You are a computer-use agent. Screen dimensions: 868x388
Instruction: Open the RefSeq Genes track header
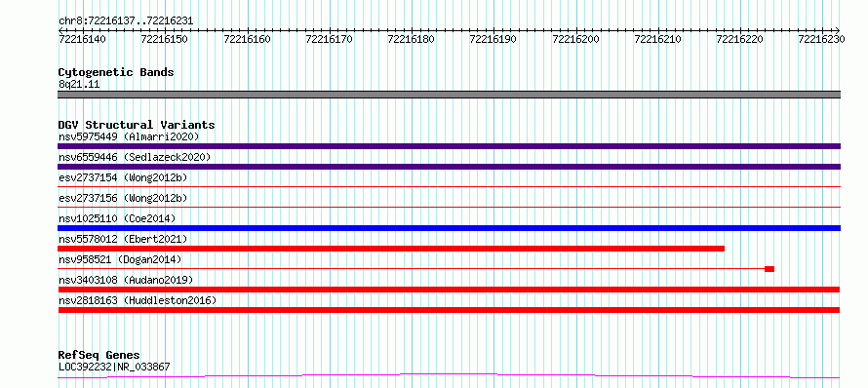click(x=99, y=356)
